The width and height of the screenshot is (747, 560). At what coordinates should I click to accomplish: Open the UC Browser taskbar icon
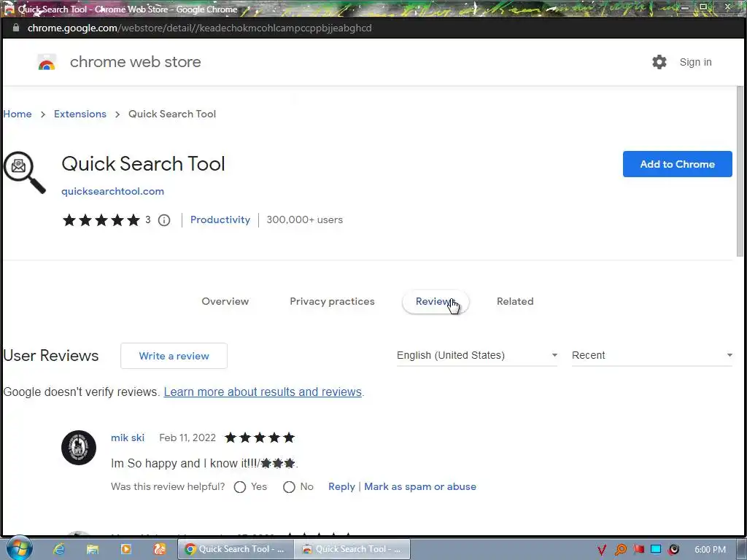coord(160,549)
